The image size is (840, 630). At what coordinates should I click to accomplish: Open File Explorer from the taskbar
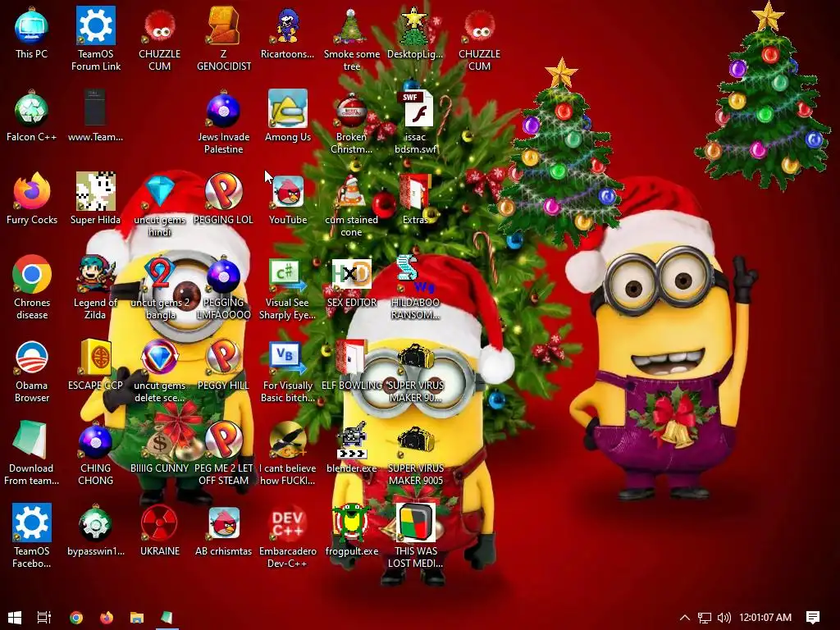[x=137, y=617]
